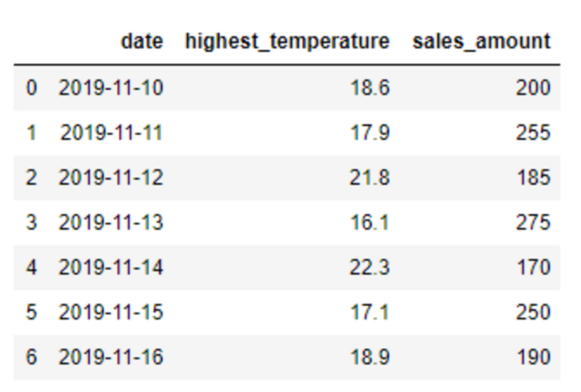This screenshot has width=581, height=392.
Task: Click the date cell 2019-11-13
Action: point(111,222)
